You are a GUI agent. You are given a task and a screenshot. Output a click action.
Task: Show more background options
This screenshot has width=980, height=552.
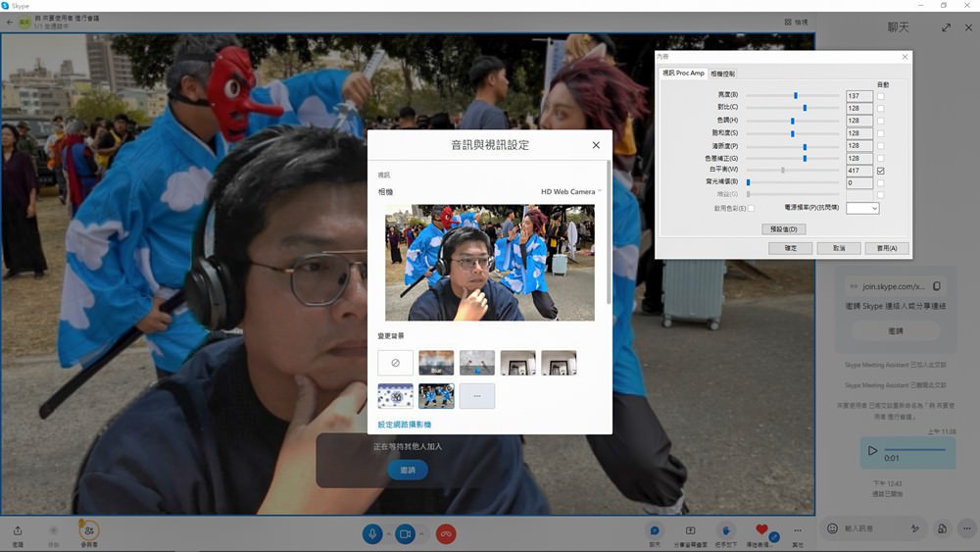coord(477,395)
